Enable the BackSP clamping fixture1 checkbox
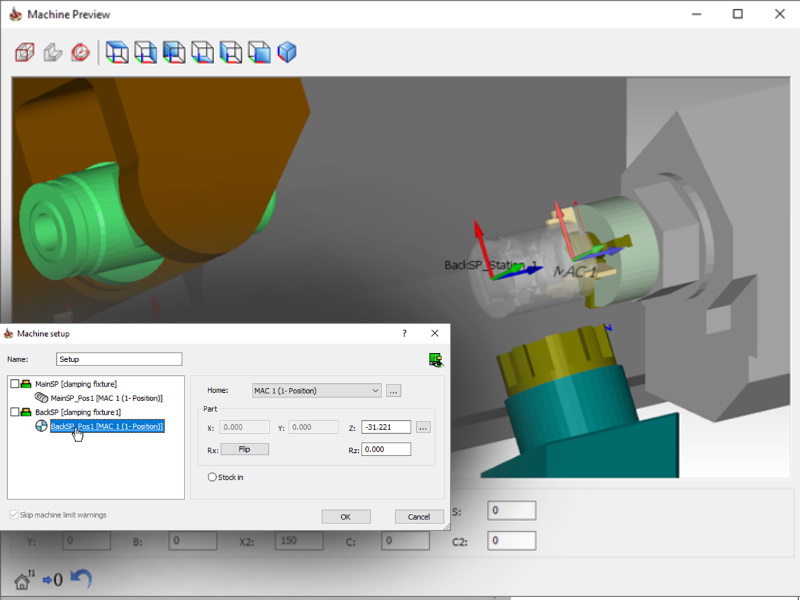This screenshot has width=800, height=600. (x=14, y=412)
